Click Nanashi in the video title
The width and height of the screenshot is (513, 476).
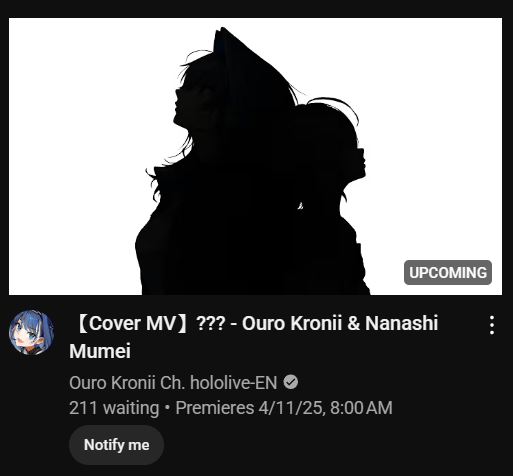tap(401, 323)
